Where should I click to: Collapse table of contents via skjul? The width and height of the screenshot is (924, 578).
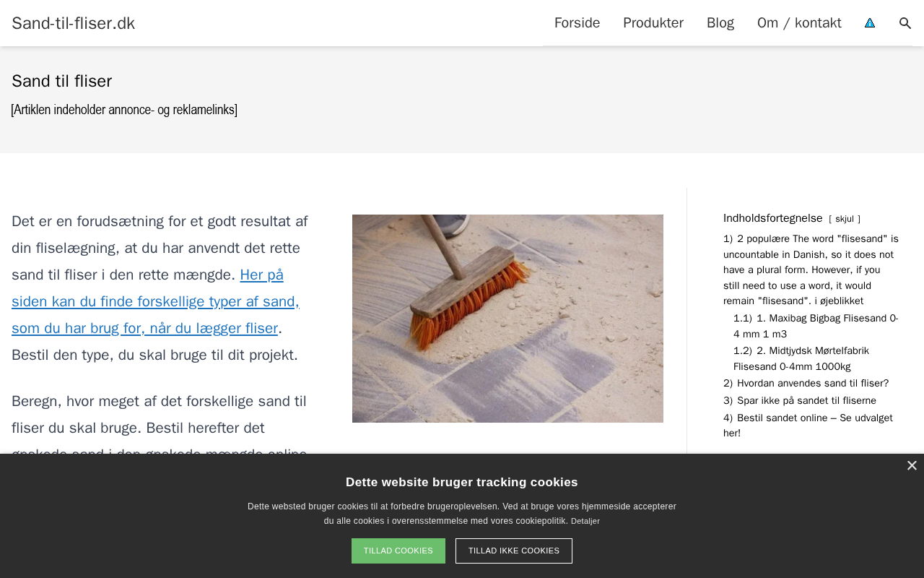tap(845, 219)
